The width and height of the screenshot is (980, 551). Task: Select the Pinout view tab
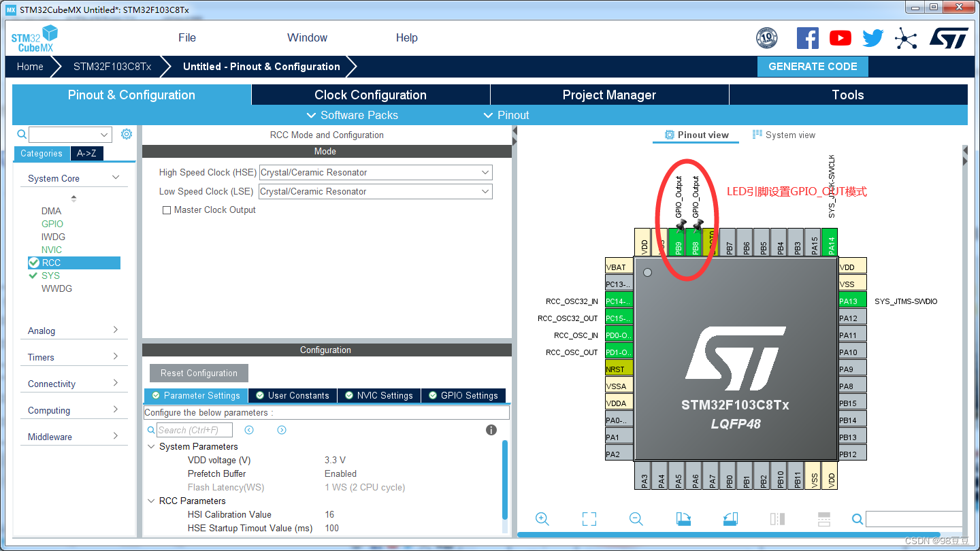point(697,135)
